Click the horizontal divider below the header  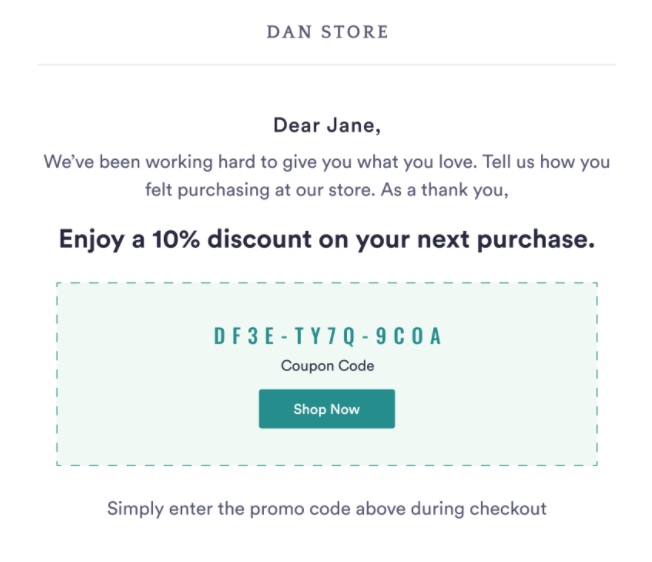327,64
